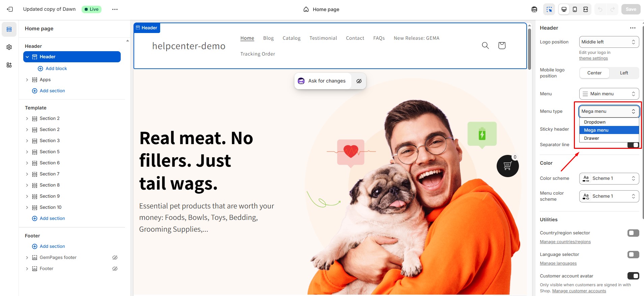Click the exit editor icon
The height and width of the screenshot is (296, 644).
[x=10, y=9]
